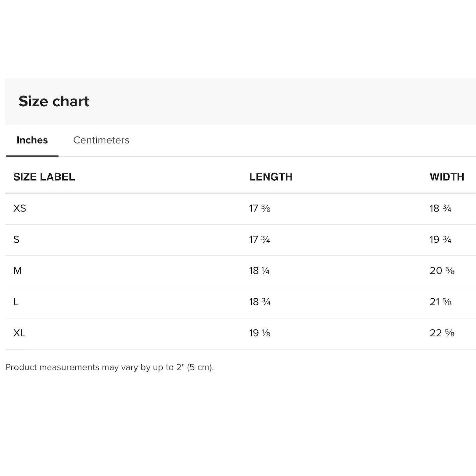Image resolution: width=476 pixels, height=476 pixels.
Task: Click the S length value 17 ¾
Action: point(260,240)
